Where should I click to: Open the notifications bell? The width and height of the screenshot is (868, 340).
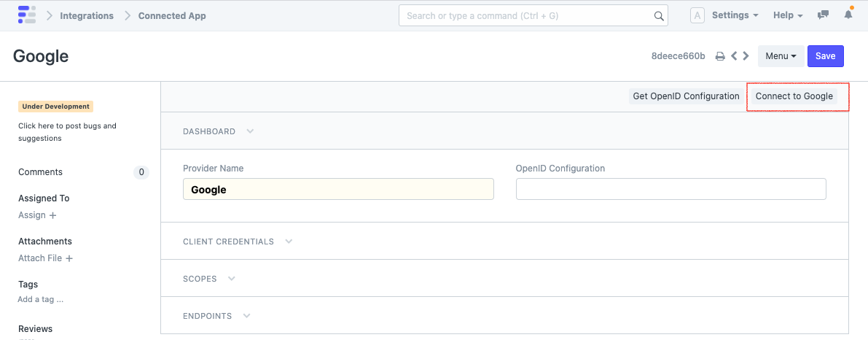point(848,15)
